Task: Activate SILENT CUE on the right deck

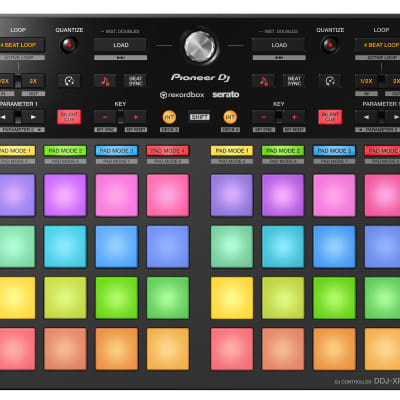Action: pos(330,117)
